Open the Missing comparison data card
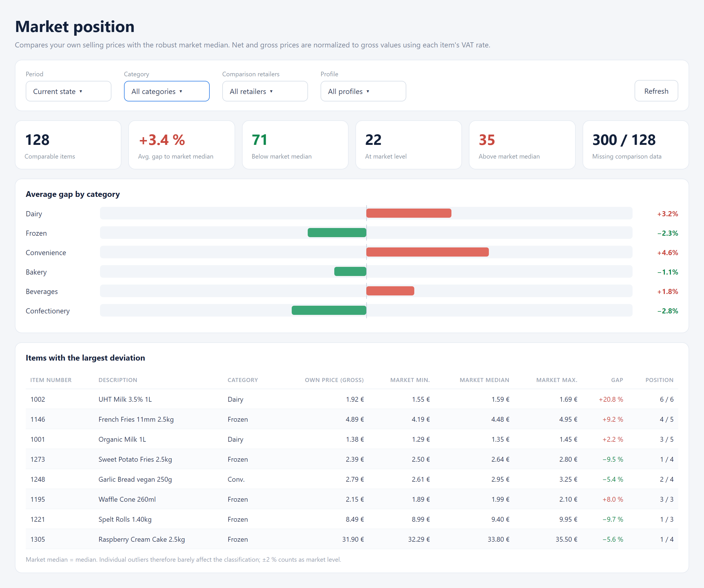The width and height of the screenshot is (704, 588). 636,145
